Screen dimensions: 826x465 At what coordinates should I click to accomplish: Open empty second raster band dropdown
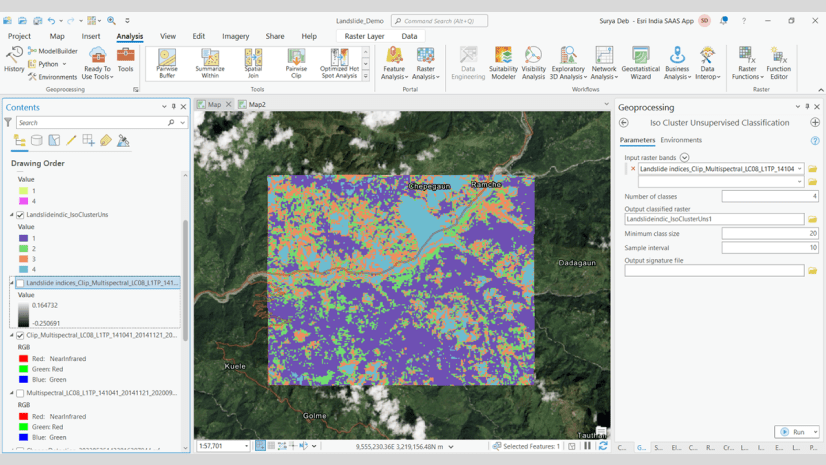point(800,182)
